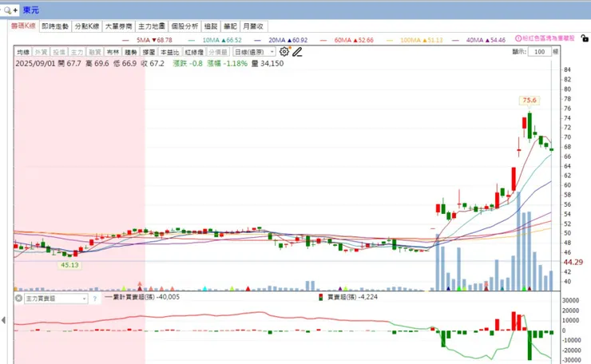Click the 100MA legend entry
Image resolution: width=591 pixels, height=364 pixels.
(414, 40)
